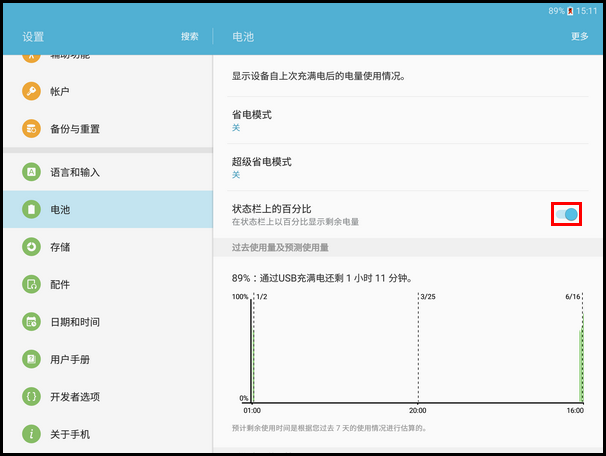Open the 用户手册 manual icon
Image resolution: width=606 pixels, height=456 pixels.
point(31,359)
